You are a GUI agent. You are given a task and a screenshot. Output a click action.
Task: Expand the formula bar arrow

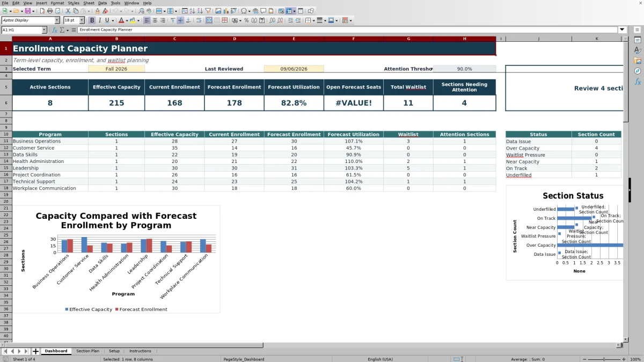pos(622,30)
